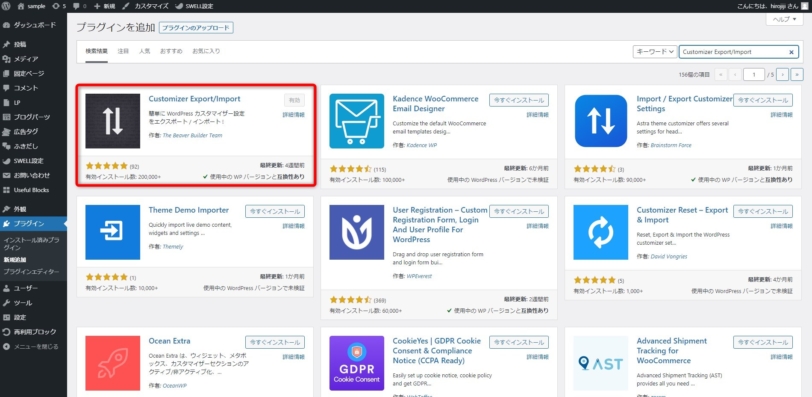
Task: Open SWELL設定 in the admin bar
Action: [x=194, y=6]
